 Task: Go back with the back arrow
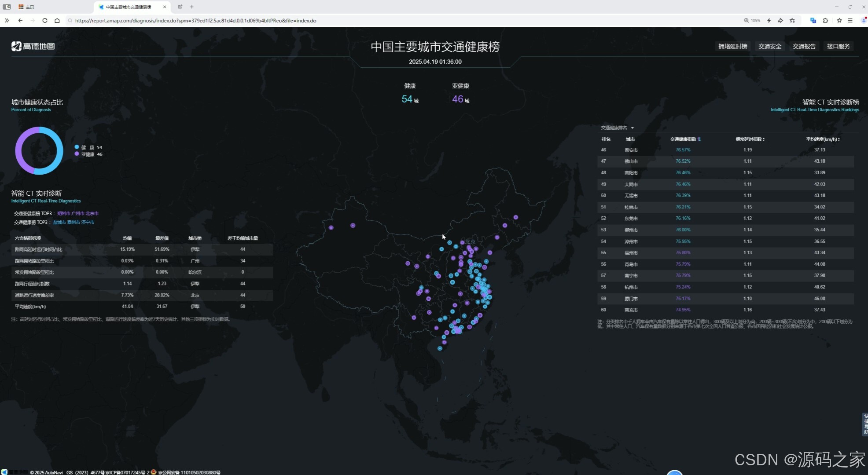click(x=20, y=20)
